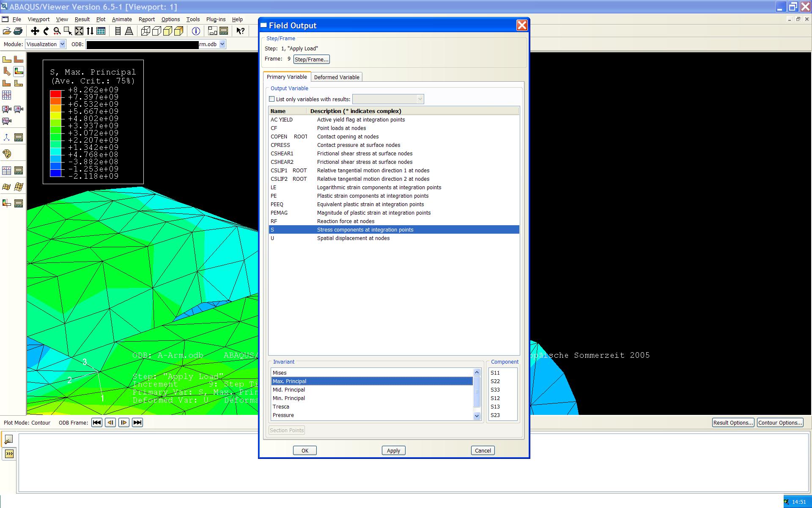Click the red legend color swatch
This screenshot has width=812, height=508.
[x=55, y=94]
